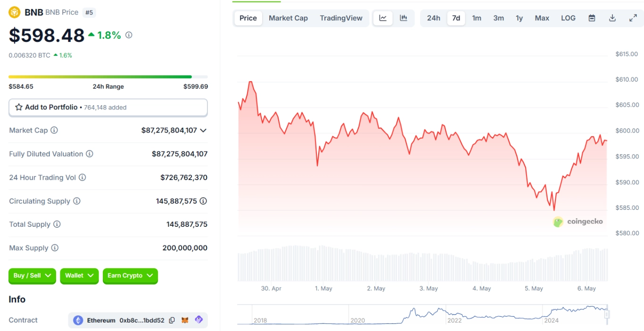The width and height of the screenshot is (644, 331).
Task: Click the Fully Diluted Valuation amount $87,275,804,107
Action: click(180, 154)
